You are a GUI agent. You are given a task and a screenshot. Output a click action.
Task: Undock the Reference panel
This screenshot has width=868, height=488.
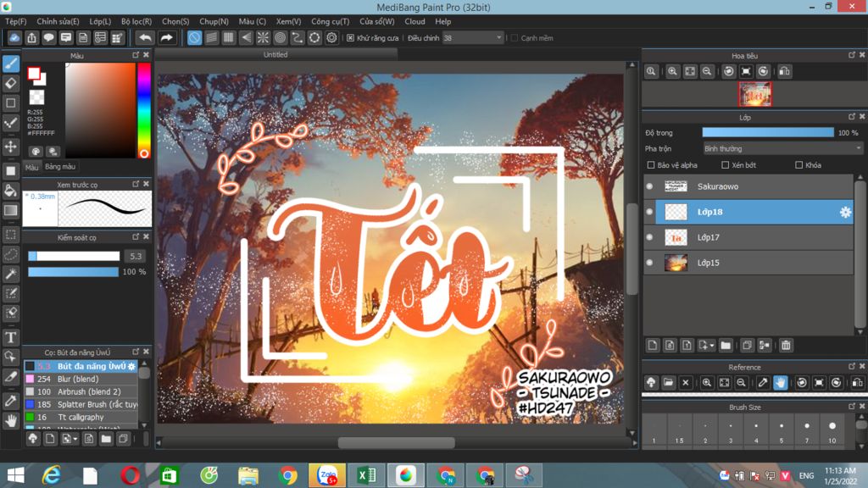tap(852, 366)
